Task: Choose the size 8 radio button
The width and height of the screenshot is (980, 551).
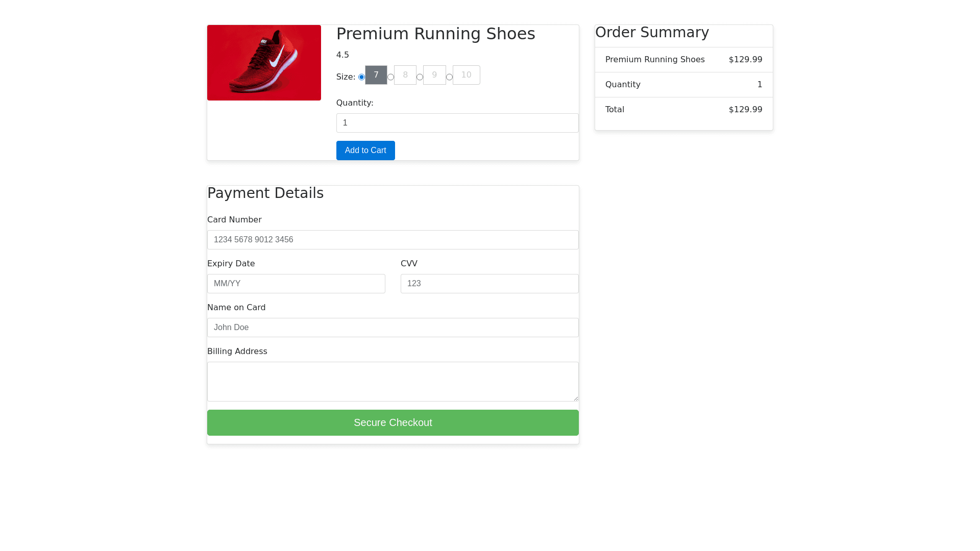Action: 390,77
